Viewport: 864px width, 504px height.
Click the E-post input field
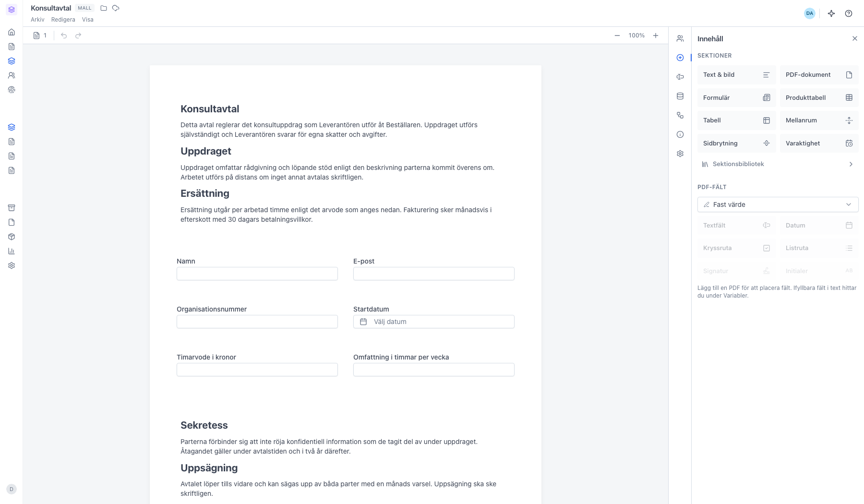tap(434, 274)
